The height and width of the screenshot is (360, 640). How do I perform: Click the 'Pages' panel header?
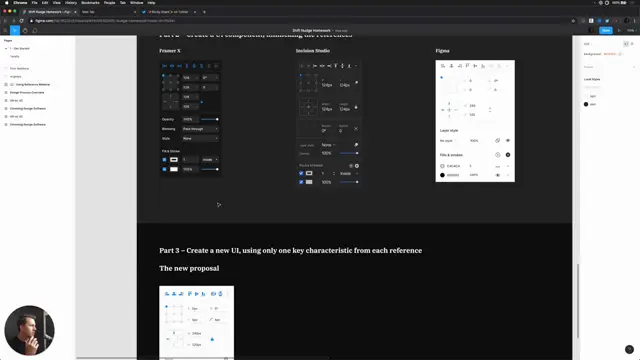pos(8,40)
